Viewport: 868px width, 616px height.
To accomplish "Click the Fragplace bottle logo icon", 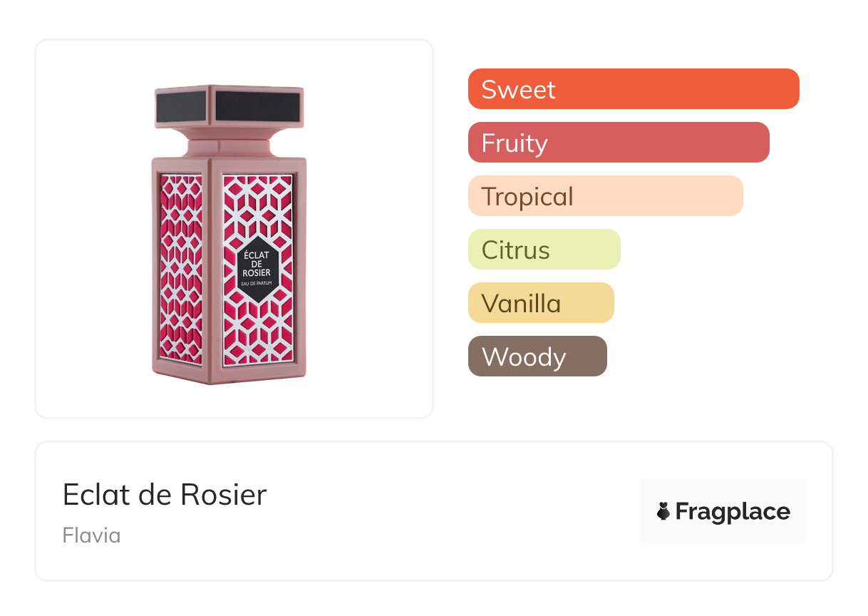I will tap(663, 512).
